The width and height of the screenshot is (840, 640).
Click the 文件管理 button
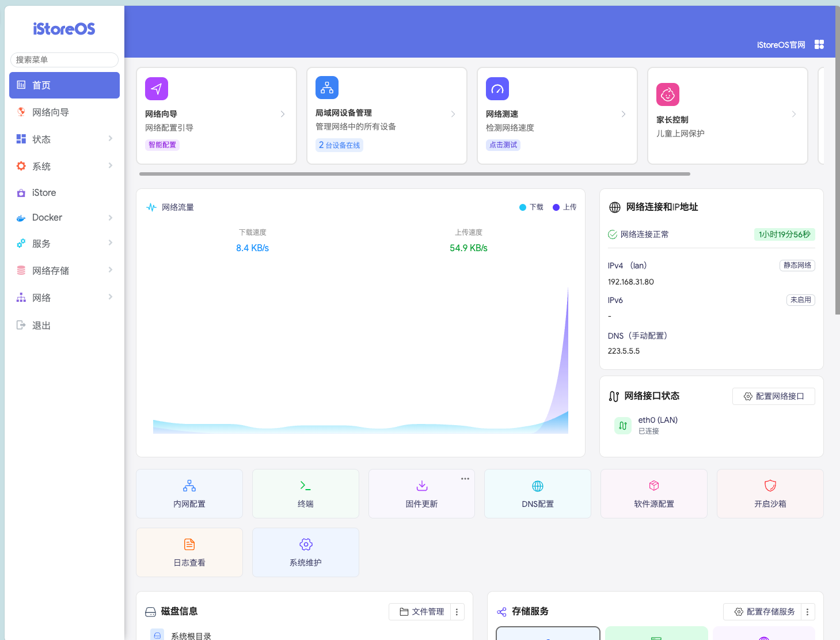[x=422, y=612]
